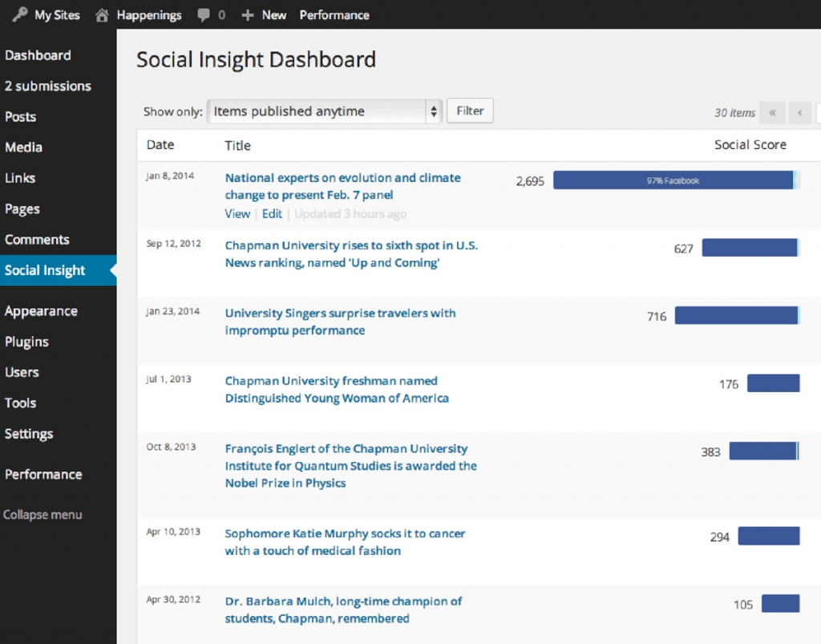The height and width of the screenshot is (644, 821).
Task: Collapse the sidebar with Collapse menu
Action: 43,514
